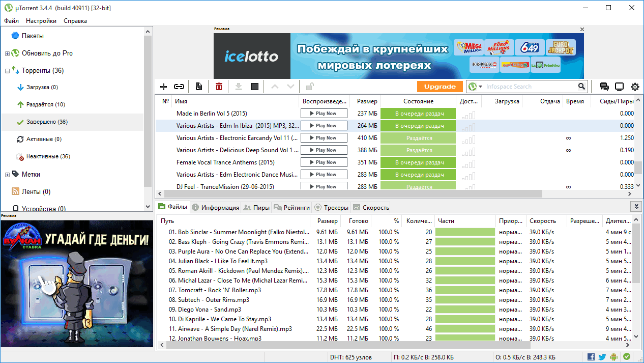Expand the Метки tree node

click(7, 175)
